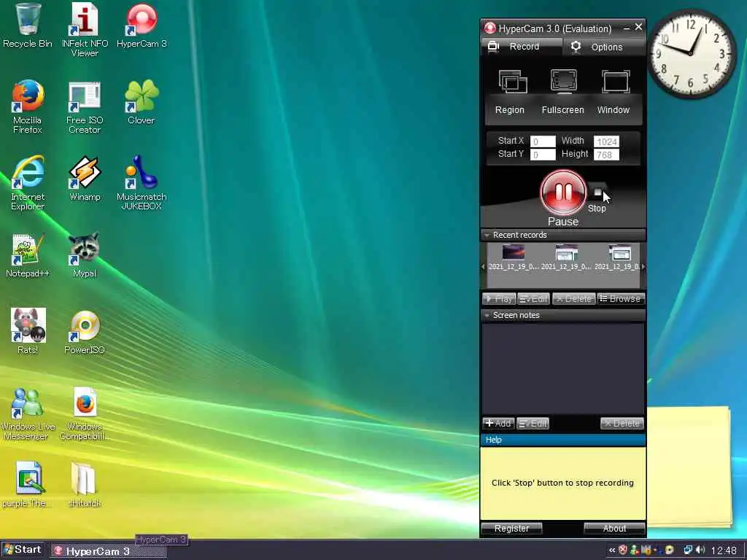The width and height of the screenshot is (747, 560).
Task: Select the Clover desktop shortcut
Action: (142, 102)
